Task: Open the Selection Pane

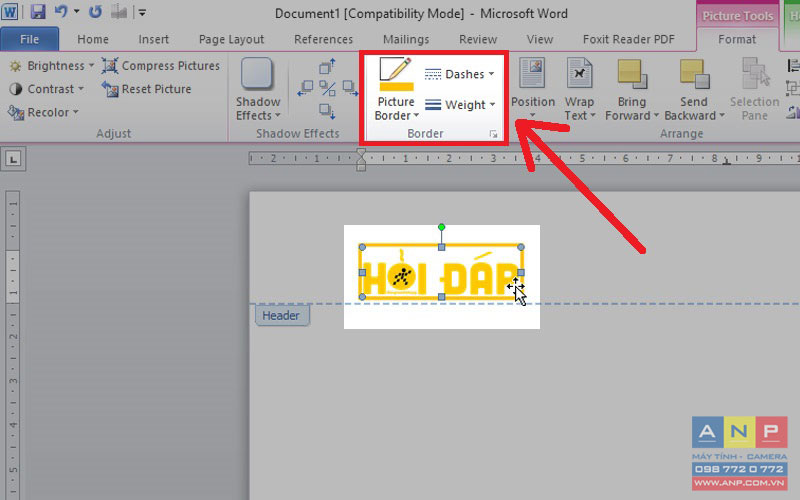Action: pos(755,89)
